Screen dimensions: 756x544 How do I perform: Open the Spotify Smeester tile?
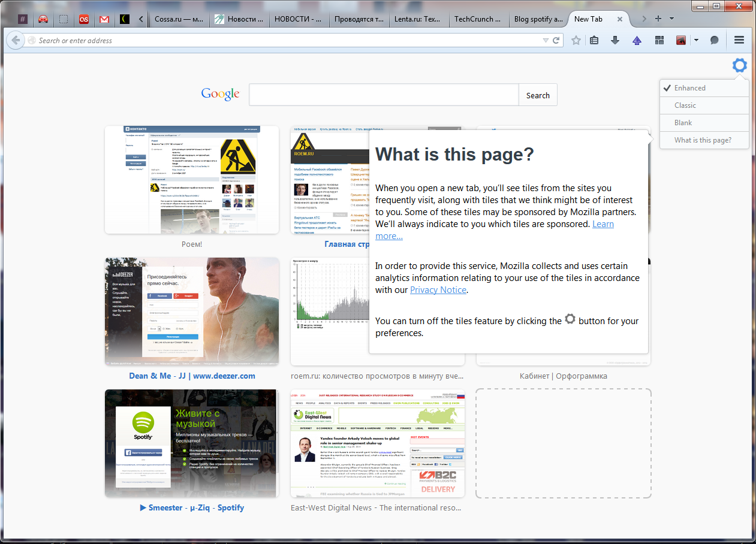(x=192, y=443)
